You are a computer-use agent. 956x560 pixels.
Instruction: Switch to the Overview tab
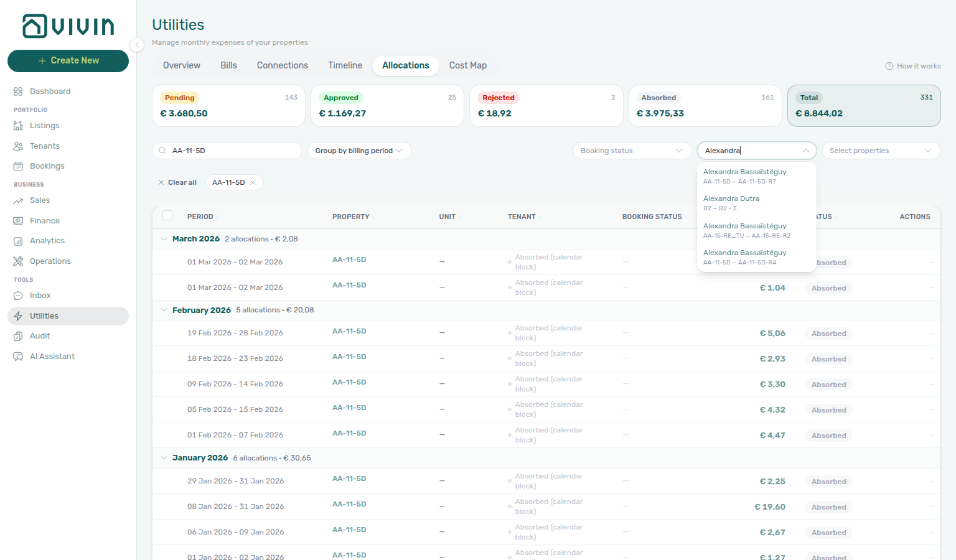pos(182,65)
